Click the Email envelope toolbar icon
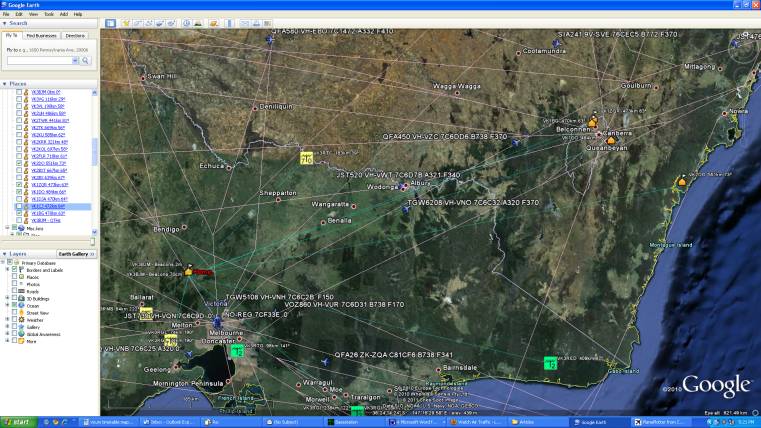Image resolution: width=761 pixels, height=428 pixels. pyautogui.click(x=245, y=23)
